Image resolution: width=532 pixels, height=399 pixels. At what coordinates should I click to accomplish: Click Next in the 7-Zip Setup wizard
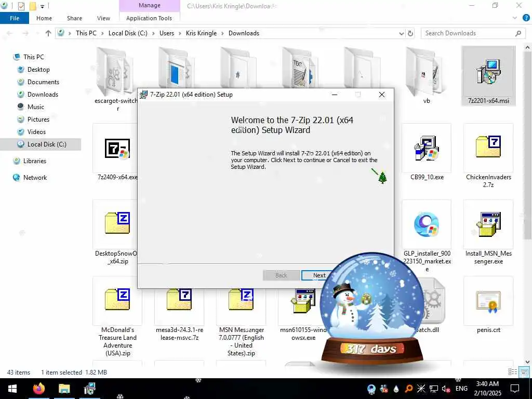click(x=320, y=275)
